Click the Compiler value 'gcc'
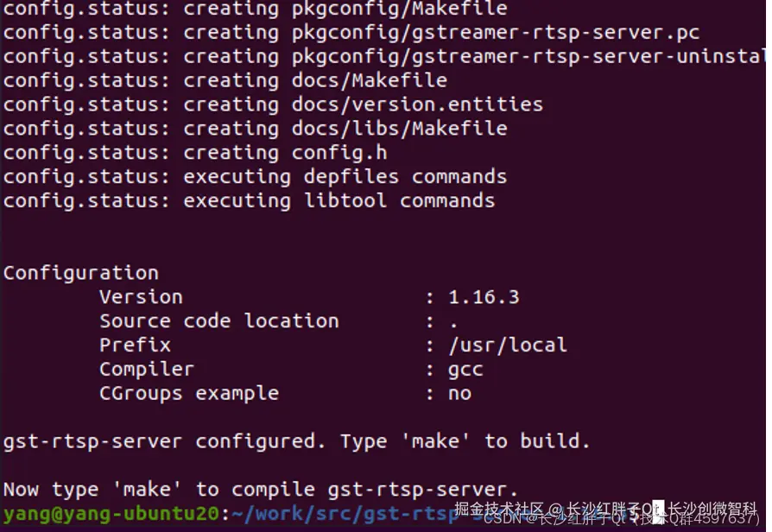The width and height of the screenshot is (772, 532). pyautogui.click(x=465, y=370)
